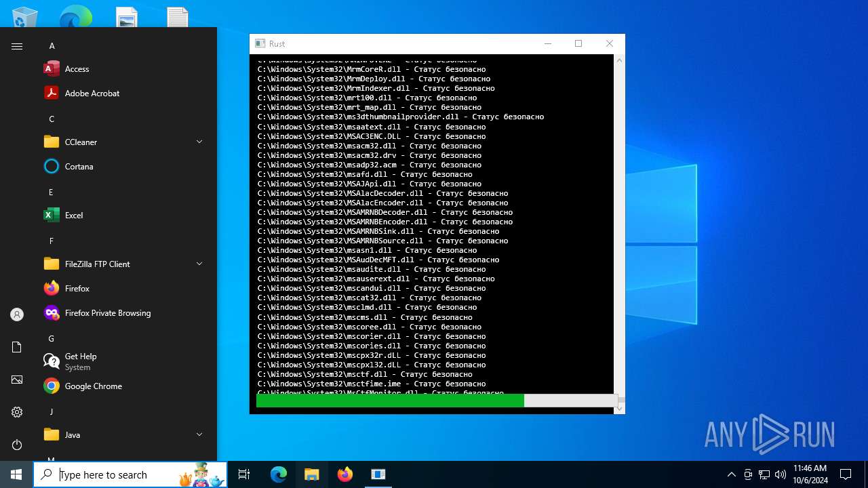The height and width of the screenshot is (488, 868).
Task: Click the Rust window scroll down arrow
Action: coord(619,408)
